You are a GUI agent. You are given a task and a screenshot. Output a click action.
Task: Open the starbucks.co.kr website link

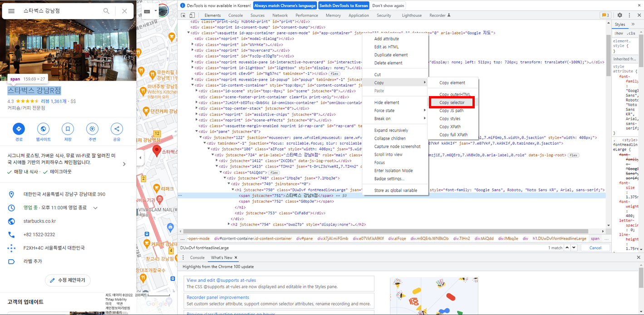coord(39,221)
